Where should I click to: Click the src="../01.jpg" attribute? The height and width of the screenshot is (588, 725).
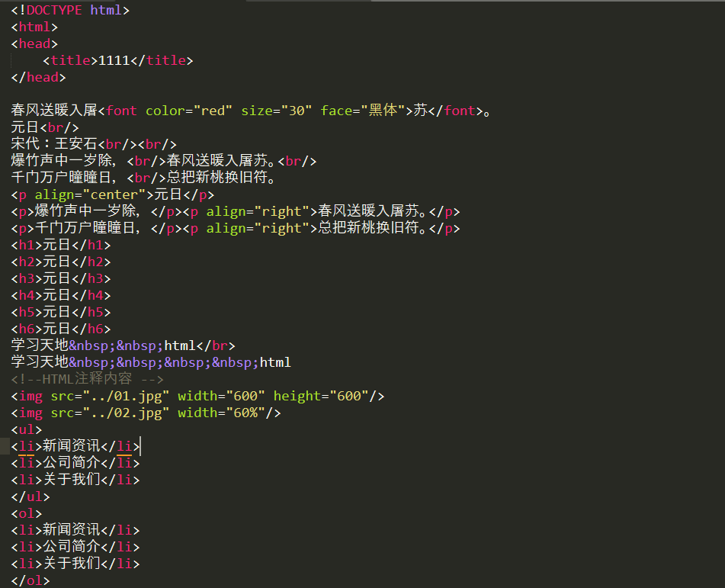click(x=110, y=396)
